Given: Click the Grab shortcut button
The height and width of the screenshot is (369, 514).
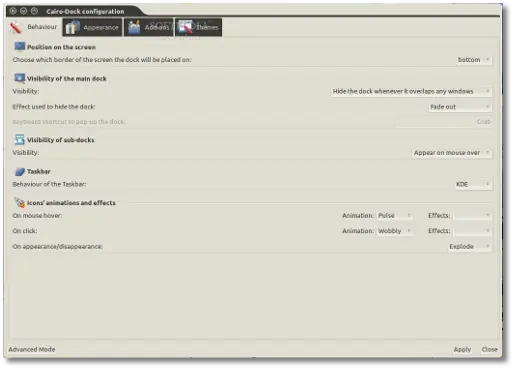Looking at the screenshot, I should coord(483,122).
